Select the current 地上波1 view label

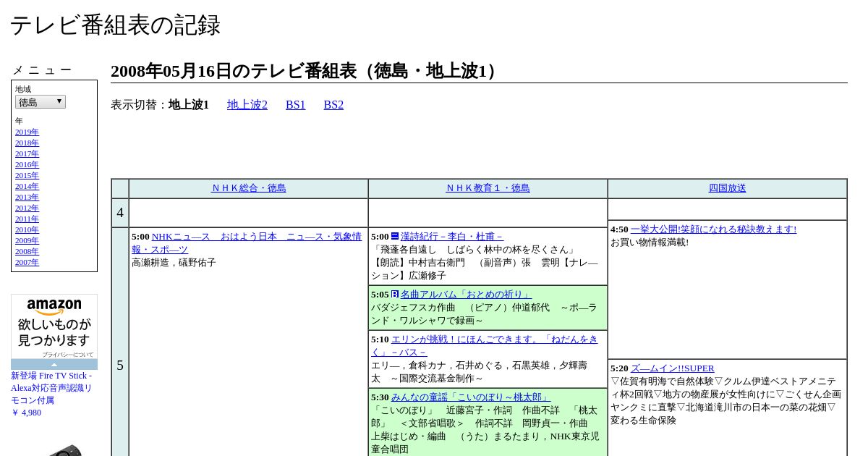pos(189,105)
